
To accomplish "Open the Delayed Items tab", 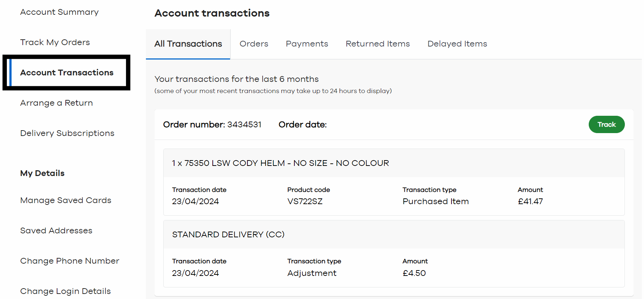I will pos(457,44).
